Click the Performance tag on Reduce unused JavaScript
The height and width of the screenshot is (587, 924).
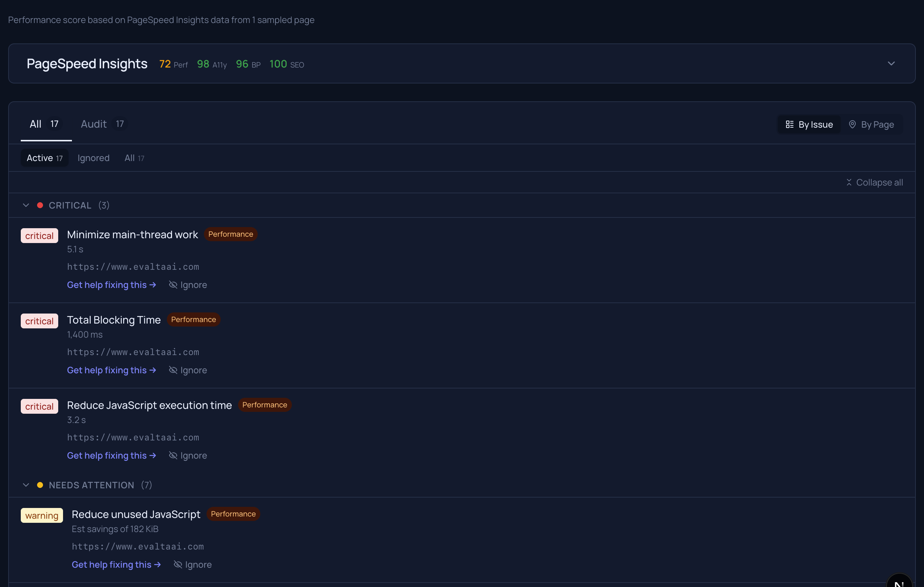[x=233, y=514]
